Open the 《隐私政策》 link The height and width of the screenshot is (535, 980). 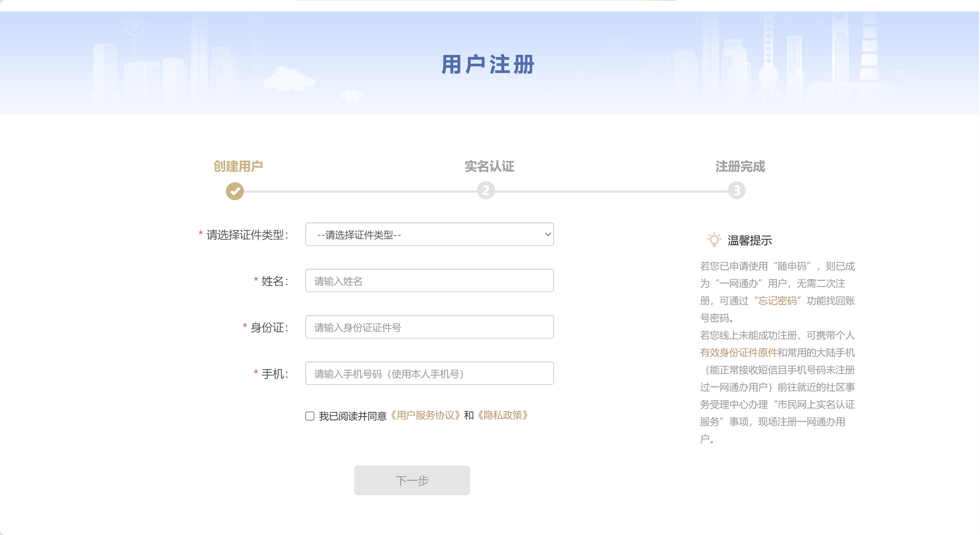503,415
